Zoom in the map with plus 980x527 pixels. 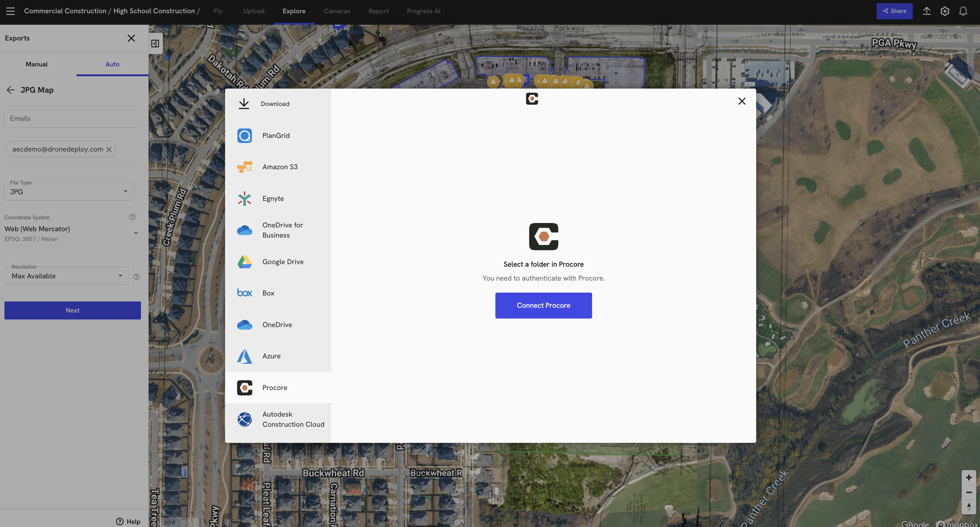(x=969, y=478)
